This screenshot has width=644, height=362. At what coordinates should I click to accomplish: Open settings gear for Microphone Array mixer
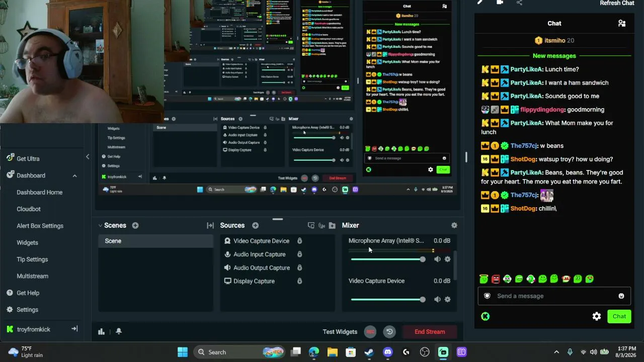(x=447, y=259)
